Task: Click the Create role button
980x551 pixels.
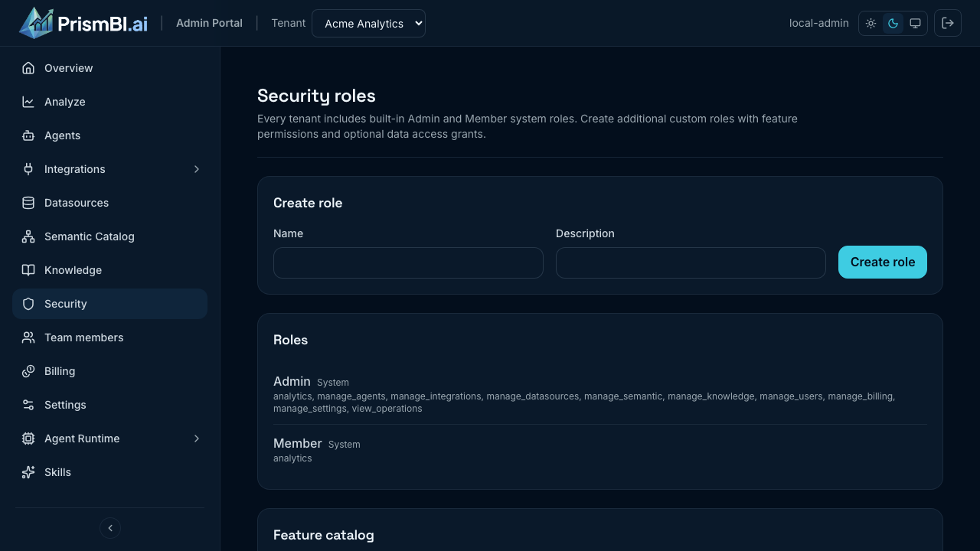Action: (x=883, y=262)
